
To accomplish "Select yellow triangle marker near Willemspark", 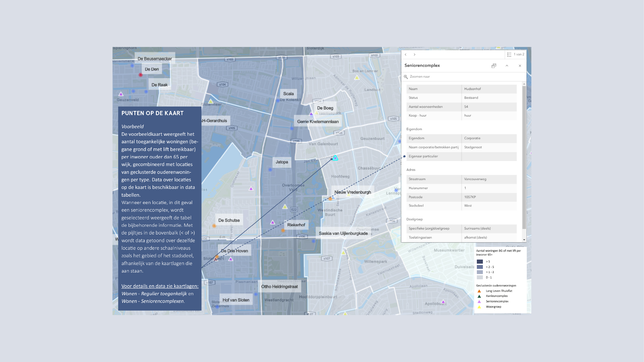I will [344, 253].
